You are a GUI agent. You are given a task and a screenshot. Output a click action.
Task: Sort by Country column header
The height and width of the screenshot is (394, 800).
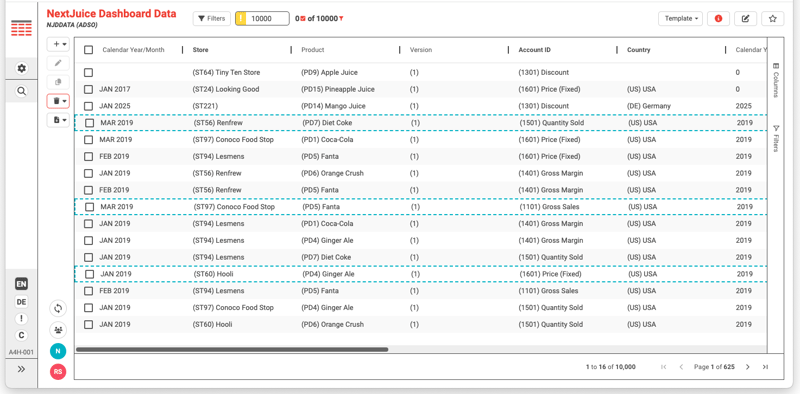click(x=639, y=50)
